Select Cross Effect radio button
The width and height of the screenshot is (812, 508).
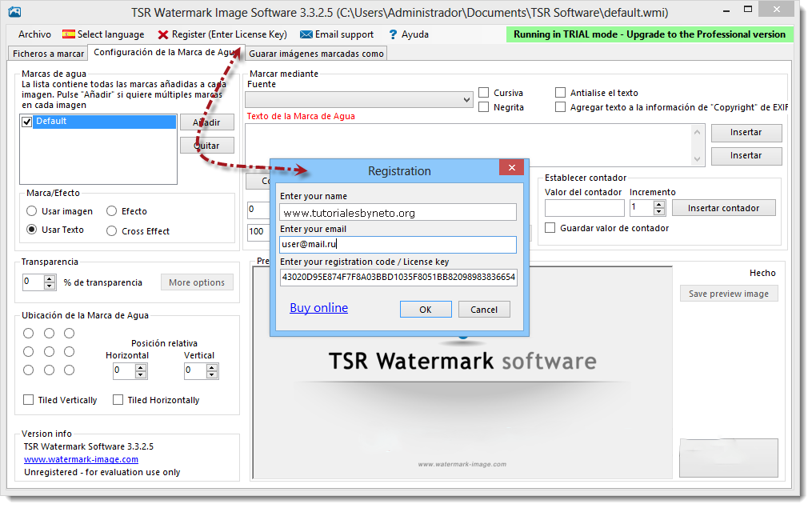point(111,231)
